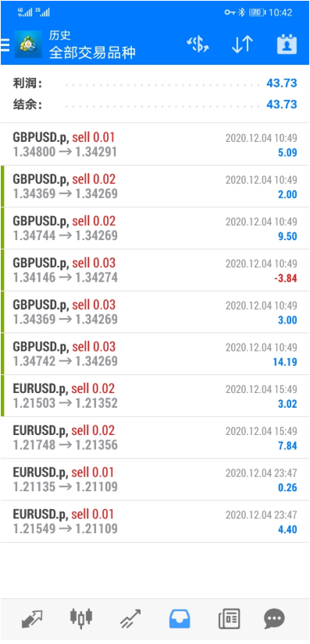Viewport: 310px width, 644px height.
Task: Select the EURUSD.p trade with 0.26 profit
Action: (155, 479)
